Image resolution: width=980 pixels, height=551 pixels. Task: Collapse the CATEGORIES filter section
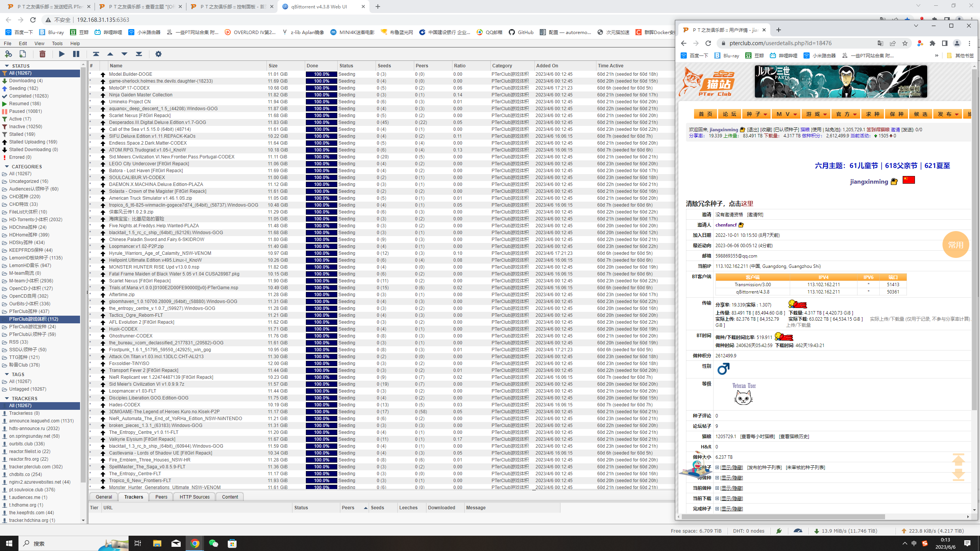[x=7, y=166]
